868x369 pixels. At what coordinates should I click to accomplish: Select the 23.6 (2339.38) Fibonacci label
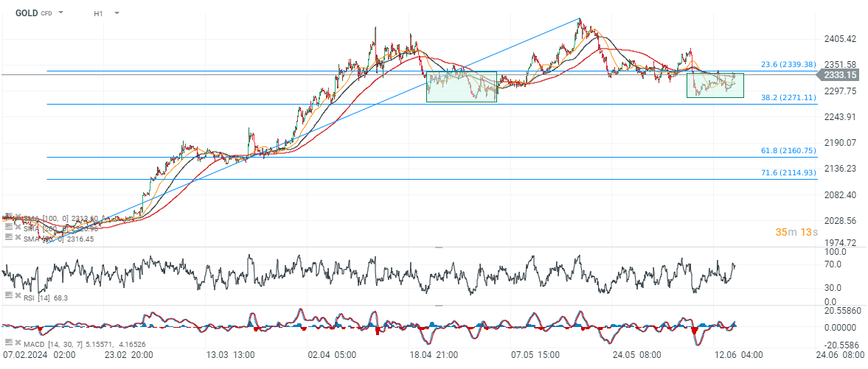click(788, 64)
